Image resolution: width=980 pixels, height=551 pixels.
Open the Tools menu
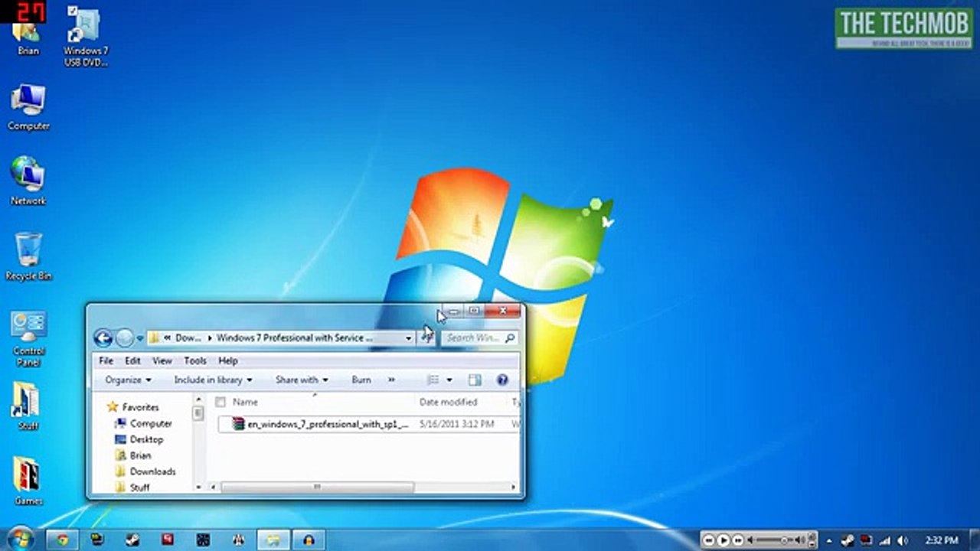tap(195, 360)
